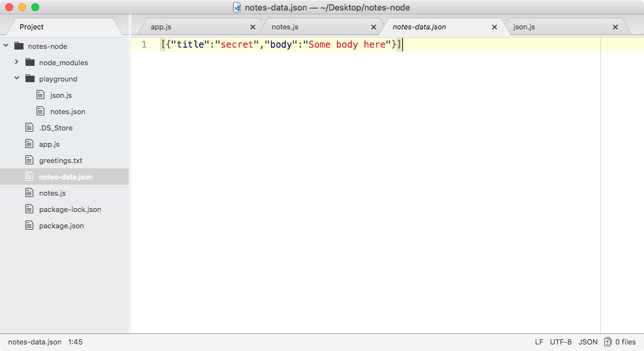The image size is (644, 351).
Task: Select notes-data.json in the project tree
Action: tap(66, 177)
